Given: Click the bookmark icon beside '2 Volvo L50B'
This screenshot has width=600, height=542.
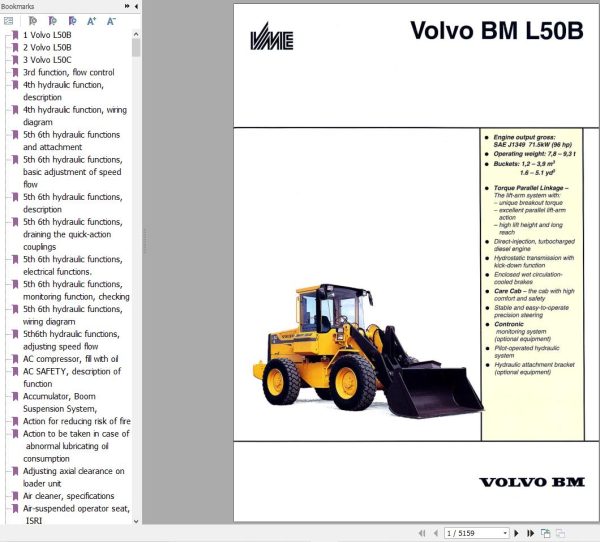Looking at the screenshot, I should point(15,47).
